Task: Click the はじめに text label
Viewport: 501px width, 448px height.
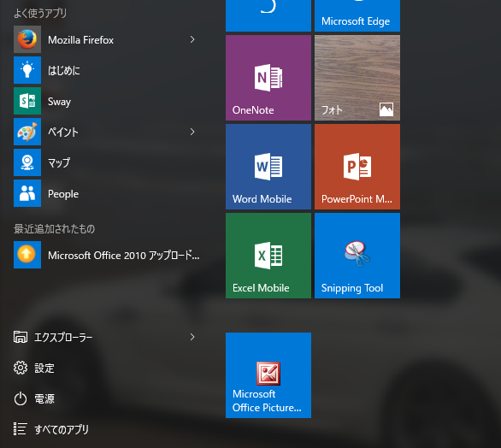Action: click(64, 71)
